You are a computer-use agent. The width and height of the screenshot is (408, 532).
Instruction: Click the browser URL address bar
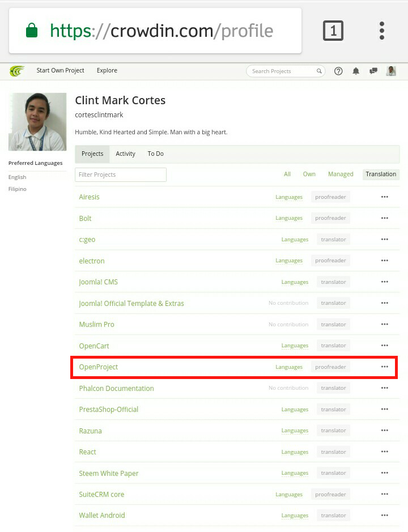[155, 31]
